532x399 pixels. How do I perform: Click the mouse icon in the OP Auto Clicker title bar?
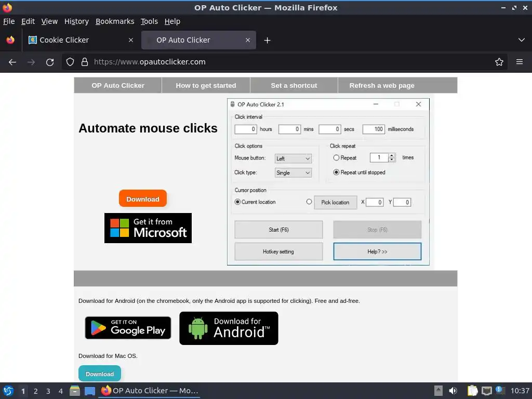coord(232,104)
